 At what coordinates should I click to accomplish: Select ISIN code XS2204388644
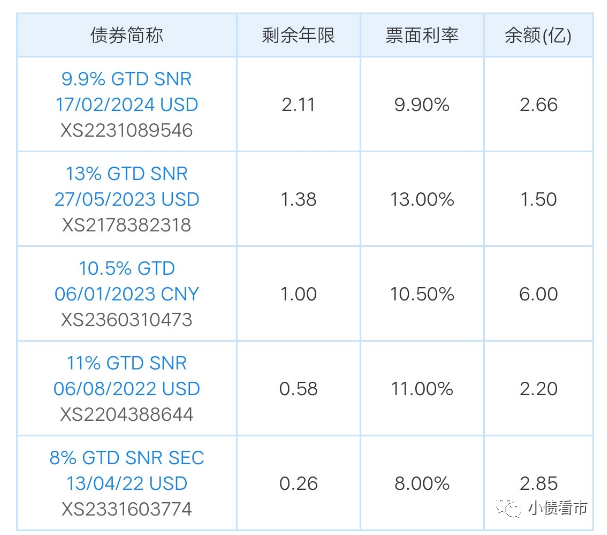[127, 414]
